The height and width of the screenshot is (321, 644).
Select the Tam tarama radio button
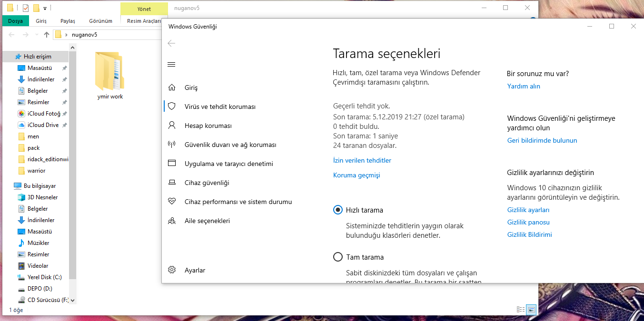pos(338,257)
